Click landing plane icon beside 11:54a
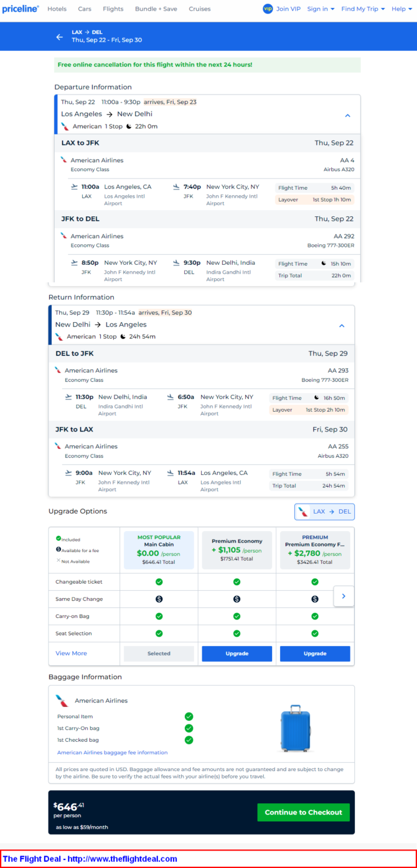Screen dimensions: 417x868 click(171, 473)
